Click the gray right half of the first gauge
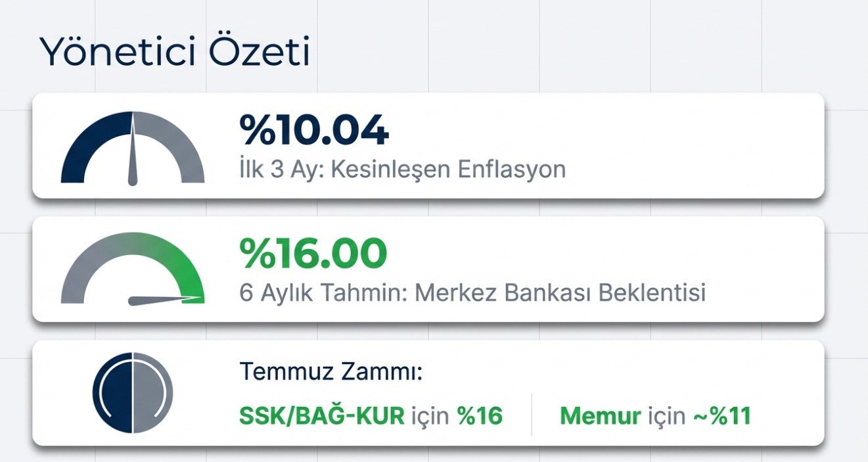 pos(177,141)
